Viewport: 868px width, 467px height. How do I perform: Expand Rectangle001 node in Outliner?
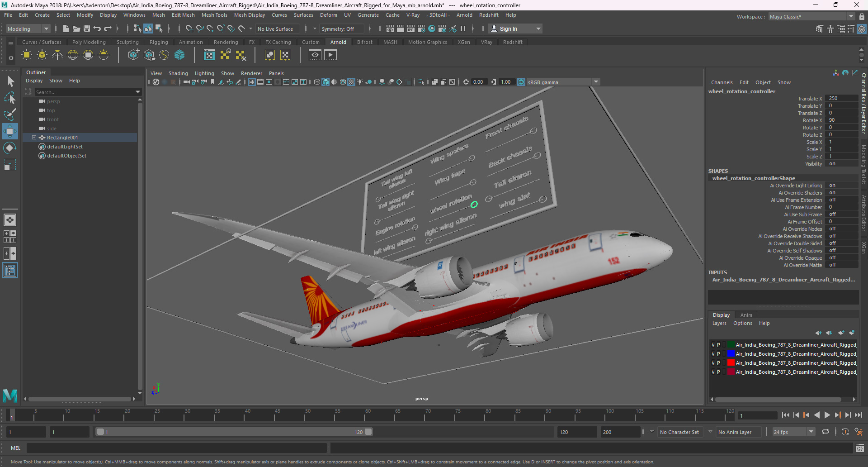[34, 138]
